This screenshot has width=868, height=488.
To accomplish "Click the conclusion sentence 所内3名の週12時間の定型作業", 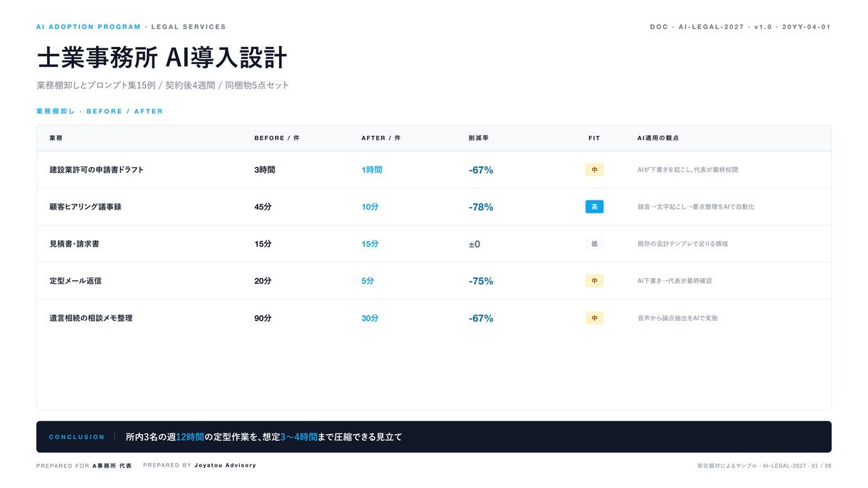I will pyautogui.click(x=264, y=437).
